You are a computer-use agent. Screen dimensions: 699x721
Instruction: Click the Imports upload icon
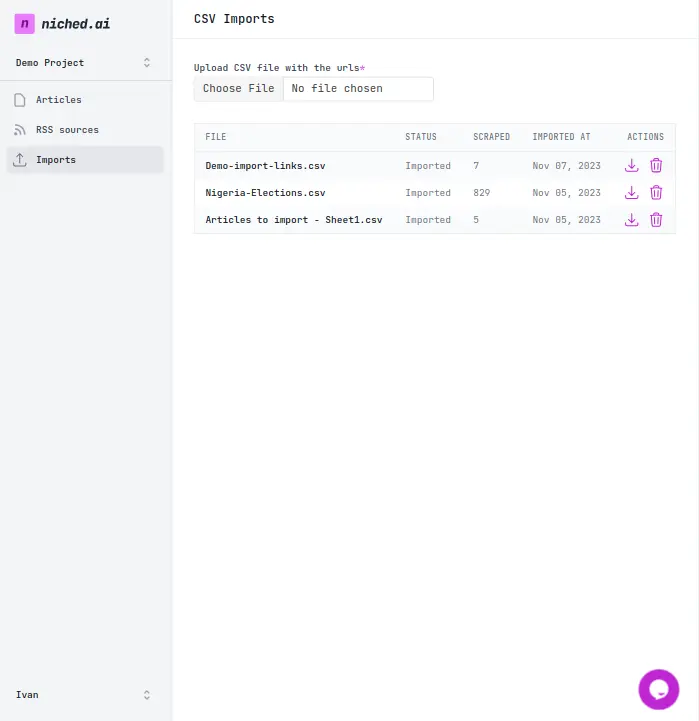pyautogui.click(x=20, y=160)
